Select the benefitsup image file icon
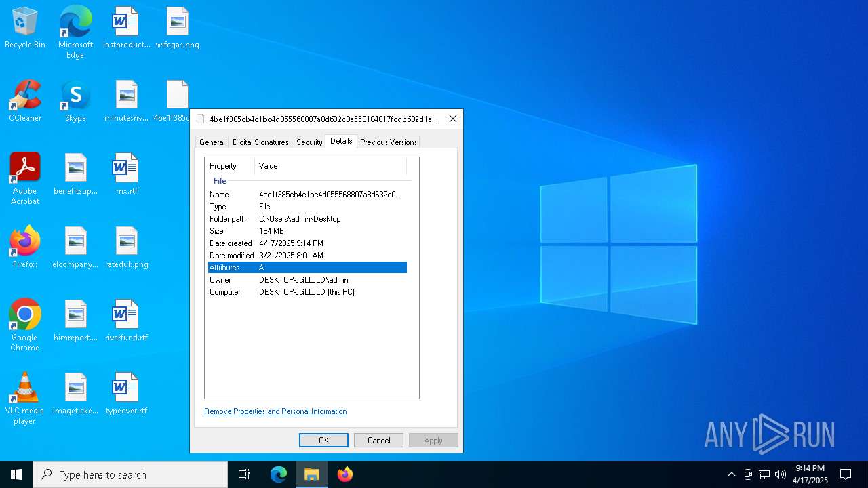The height and width of the screenshot is (488, 868). coord(75,174)
